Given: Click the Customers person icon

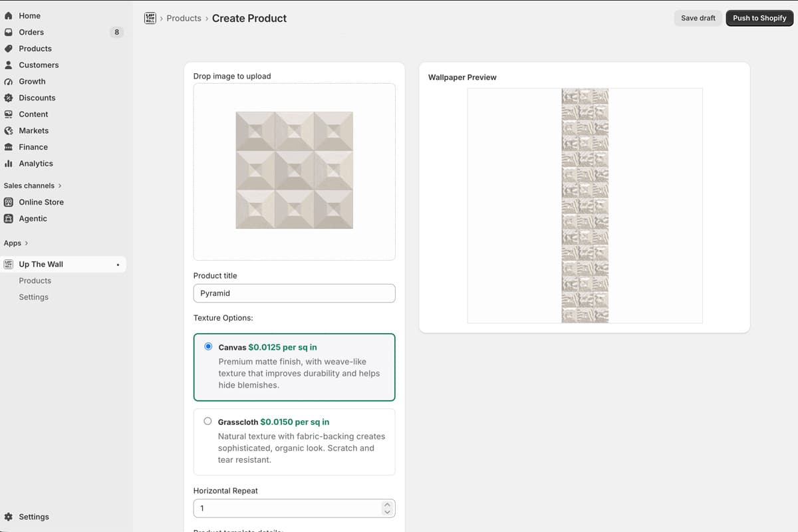Looking at the screenshot, I should click(9, 65).
